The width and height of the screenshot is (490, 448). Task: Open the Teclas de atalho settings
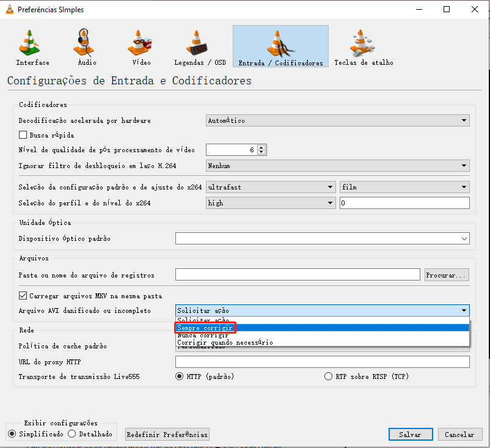coord(362,46)
